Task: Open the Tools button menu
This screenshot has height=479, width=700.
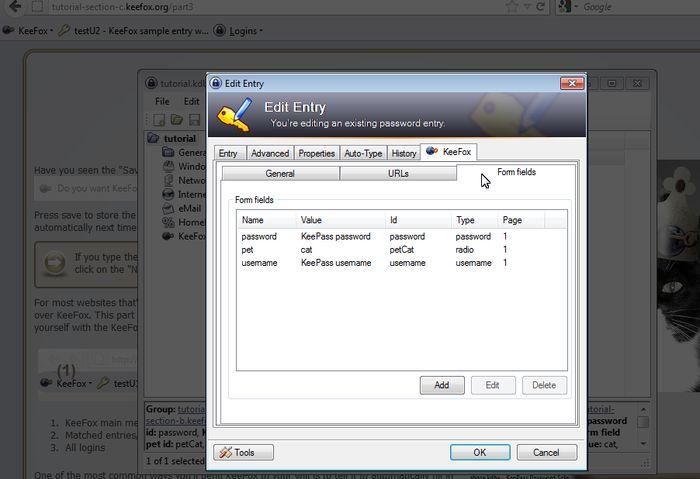Action: click(x=243, y=452)
